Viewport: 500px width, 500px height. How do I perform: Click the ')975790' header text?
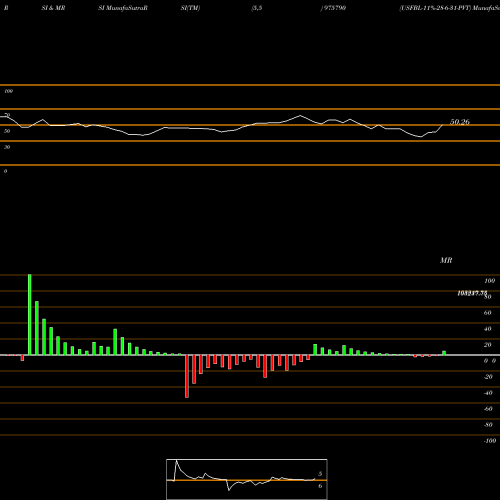pos(333,8)
